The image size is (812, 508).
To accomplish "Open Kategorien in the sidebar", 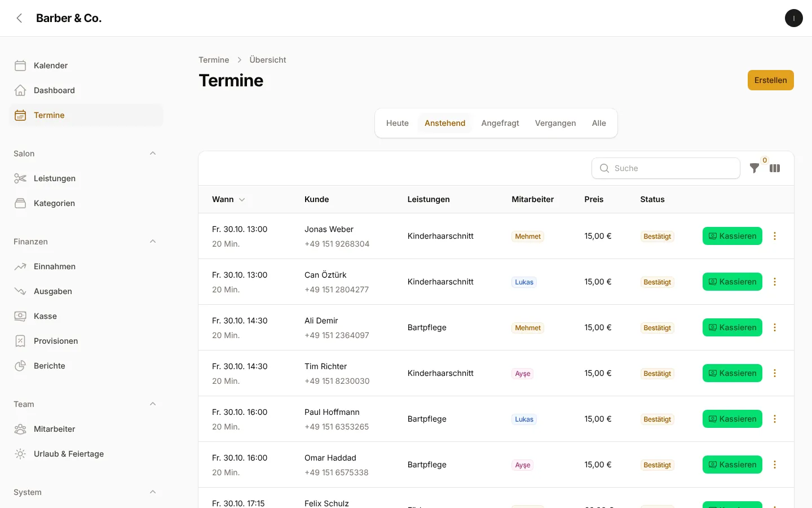I will tap(86, 203).
